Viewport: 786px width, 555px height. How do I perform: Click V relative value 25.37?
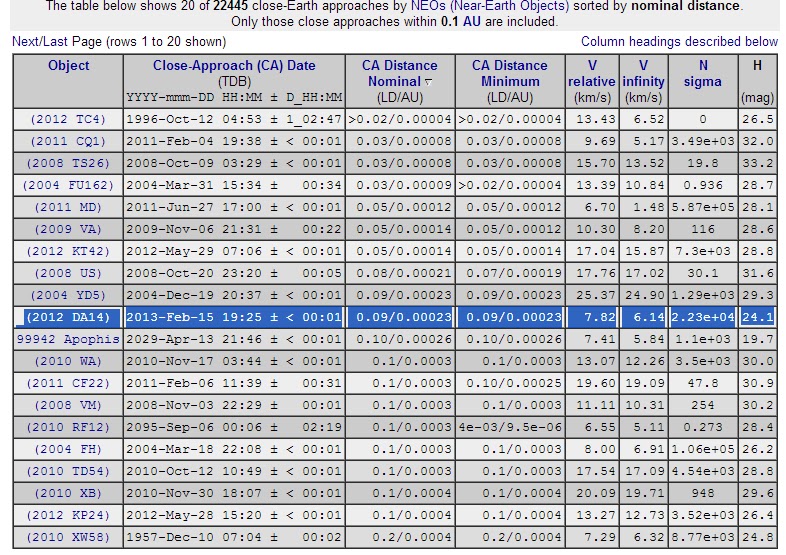point(592,295)
